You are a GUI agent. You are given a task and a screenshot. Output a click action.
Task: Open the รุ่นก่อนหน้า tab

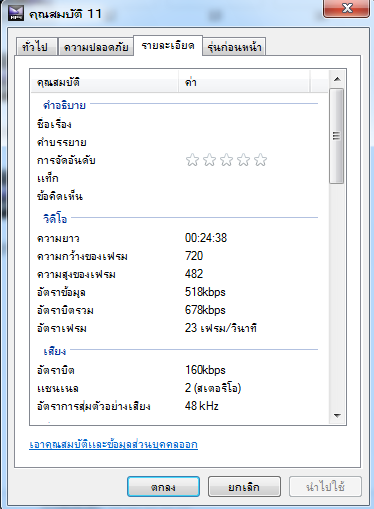[x=234, y=47]
